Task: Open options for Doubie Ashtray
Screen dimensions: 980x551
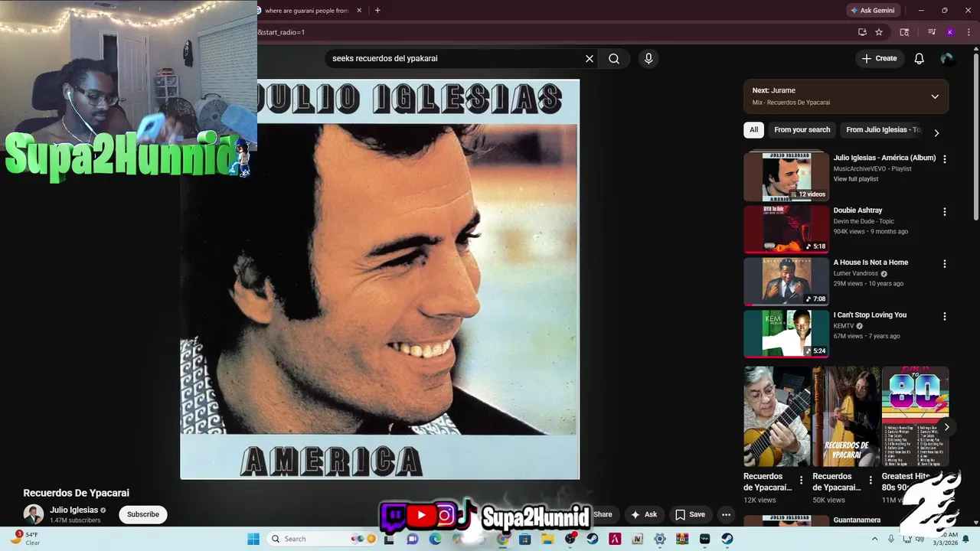Action: point(944,211)
